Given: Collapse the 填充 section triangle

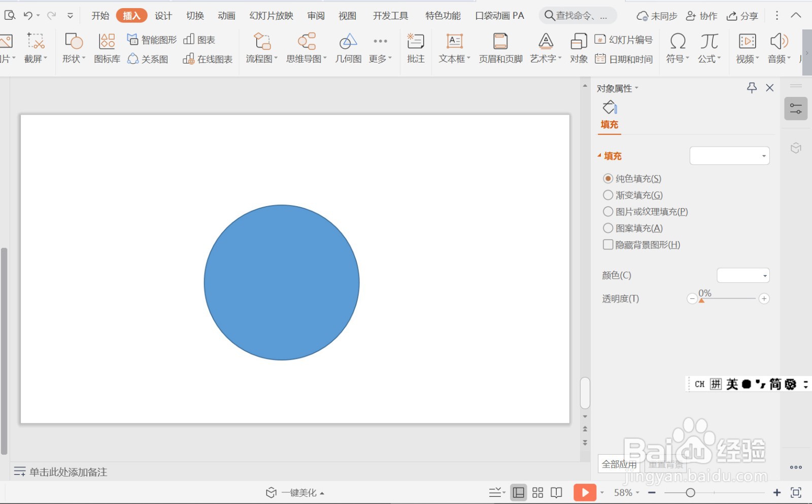Looking at the screenshot, I should tap(599, 155).
